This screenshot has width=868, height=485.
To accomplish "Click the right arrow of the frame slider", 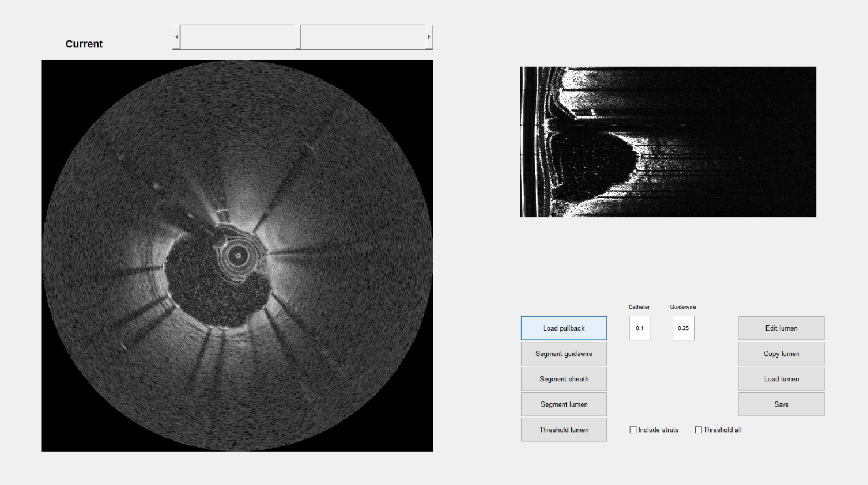I will click(429, 37).
